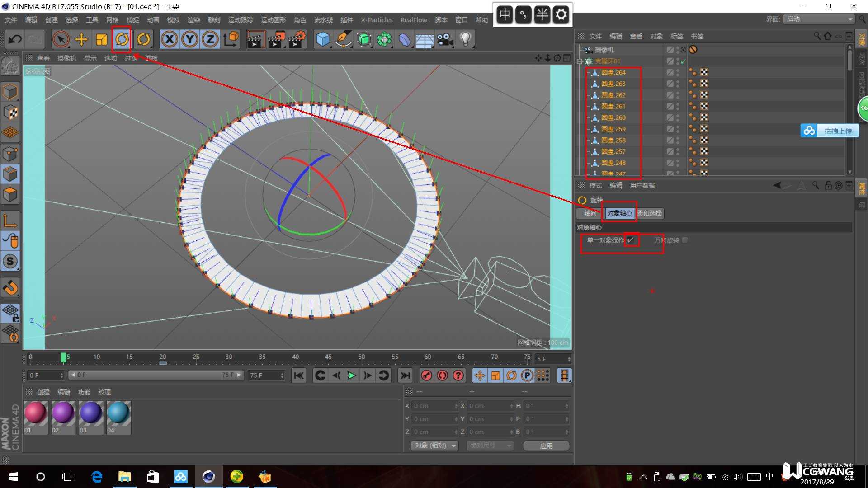Switch to the 轴向 tab
This screenshot has height=488, width=868.
(590, 213)
